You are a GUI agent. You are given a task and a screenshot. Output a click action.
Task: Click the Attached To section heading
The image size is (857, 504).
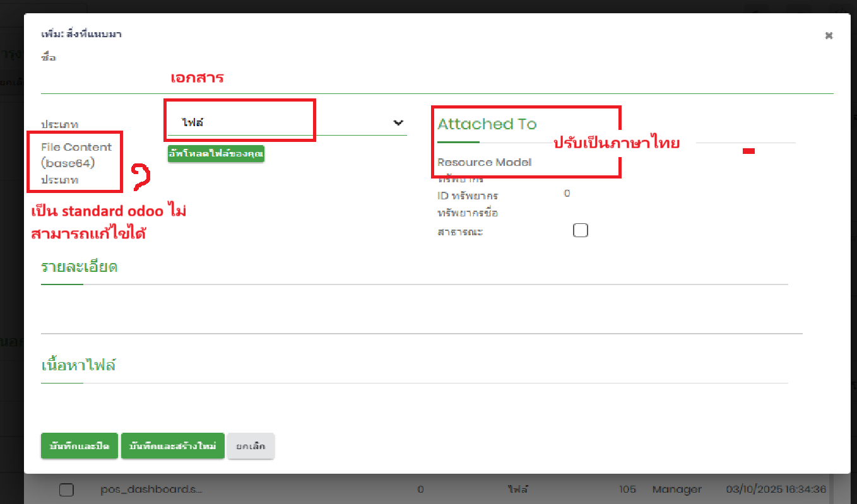click(487, 124)
